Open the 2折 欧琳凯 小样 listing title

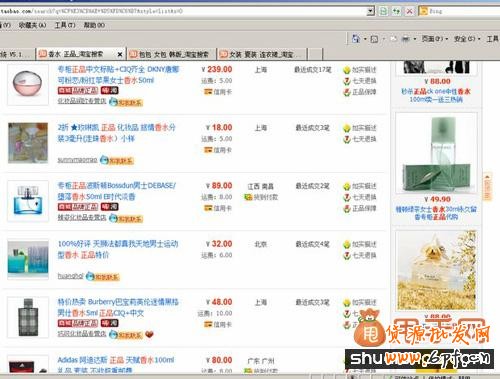117,133
